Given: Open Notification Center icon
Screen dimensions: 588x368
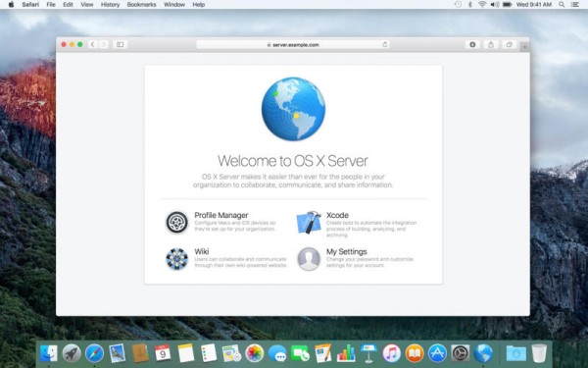Looking at the screenshot, I should (x=575, y=5).
